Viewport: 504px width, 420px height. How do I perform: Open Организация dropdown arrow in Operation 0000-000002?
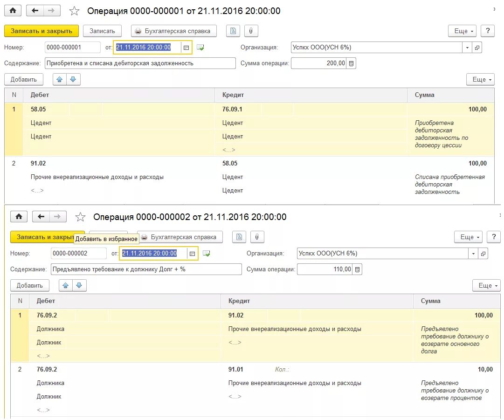point(474,254)
